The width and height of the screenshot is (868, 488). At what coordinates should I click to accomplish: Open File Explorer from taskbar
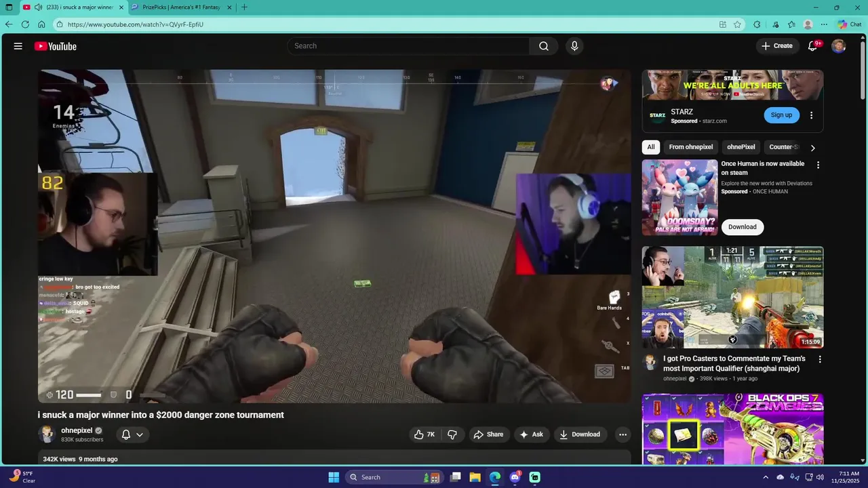coord(475,477)
